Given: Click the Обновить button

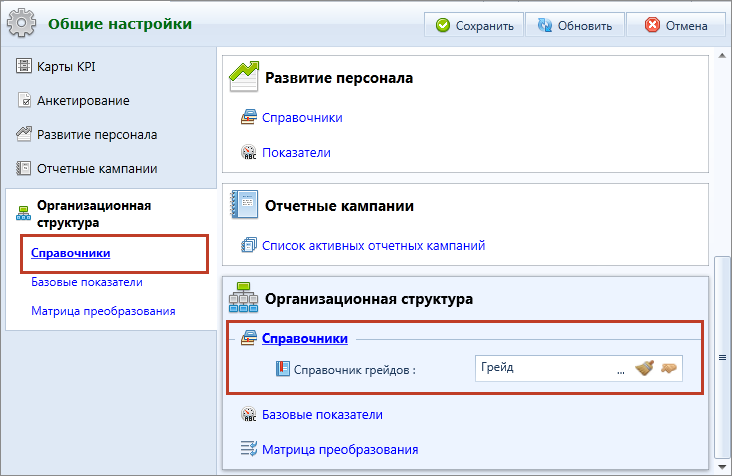Looking at the screenshot, I should [x=575, y=25].
